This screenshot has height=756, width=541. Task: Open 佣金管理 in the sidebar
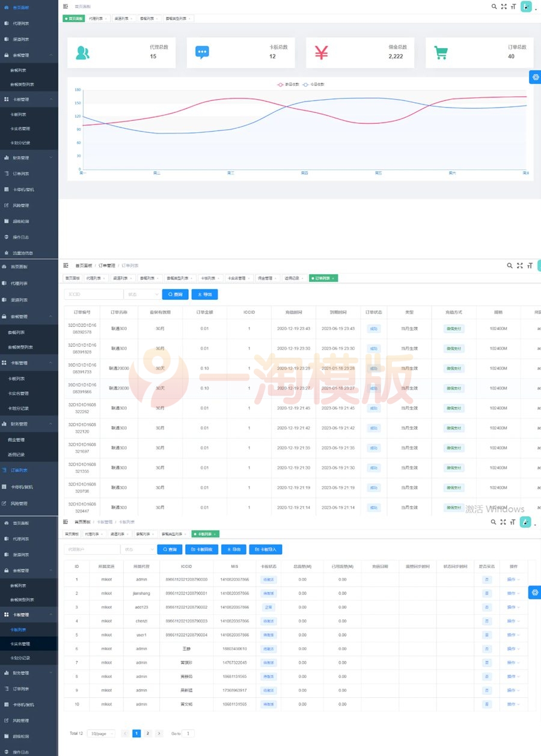coord(16,439)
